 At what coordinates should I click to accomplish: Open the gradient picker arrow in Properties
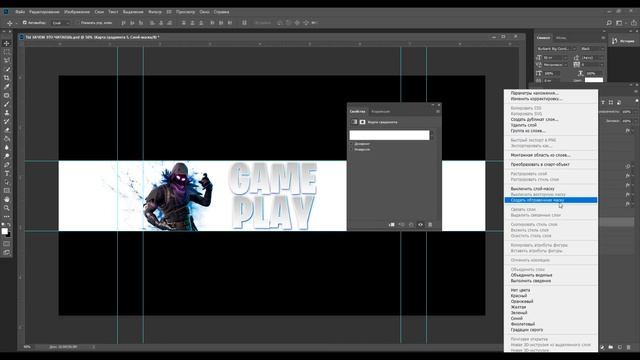pos(432,135)
